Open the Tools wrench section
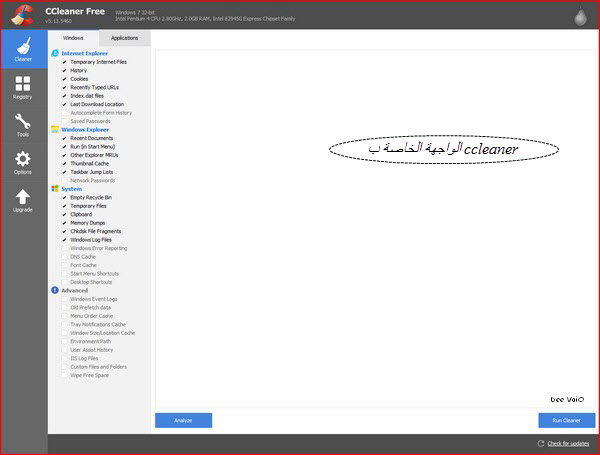 point(23,125)
